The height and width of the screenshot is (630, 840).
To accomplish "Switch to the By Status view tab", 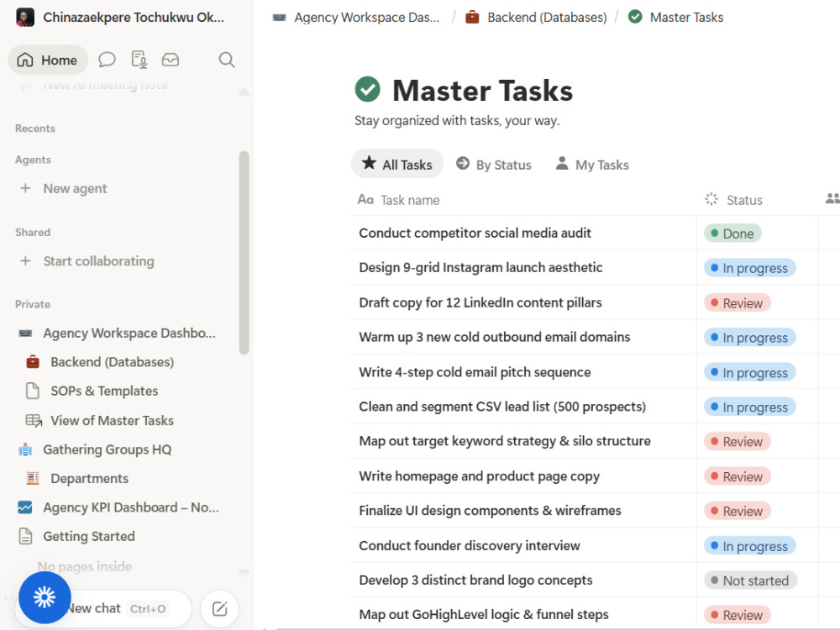I will [x=493, y=164].
